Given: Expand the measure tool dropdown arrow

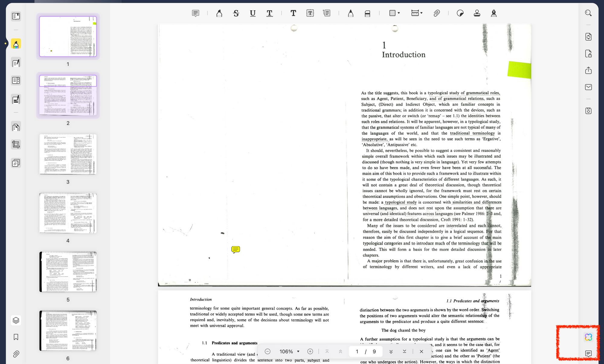Looking at the screenshot, I should 422,13.
